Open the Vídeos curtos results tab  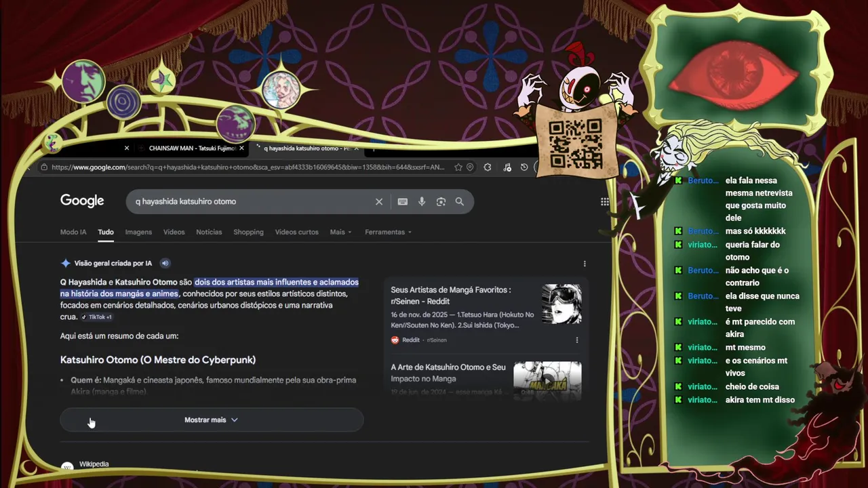(296, 232)
